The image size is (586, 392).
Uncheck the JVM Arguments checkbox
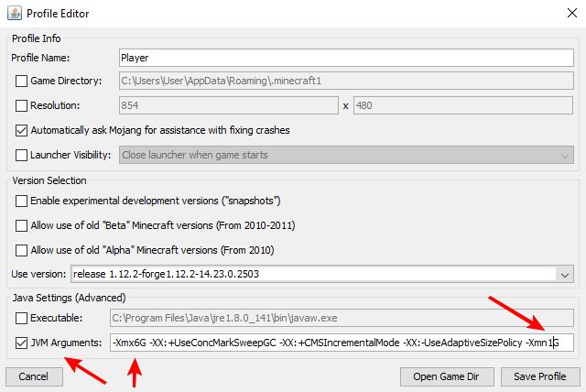click(x=22, y=343)
